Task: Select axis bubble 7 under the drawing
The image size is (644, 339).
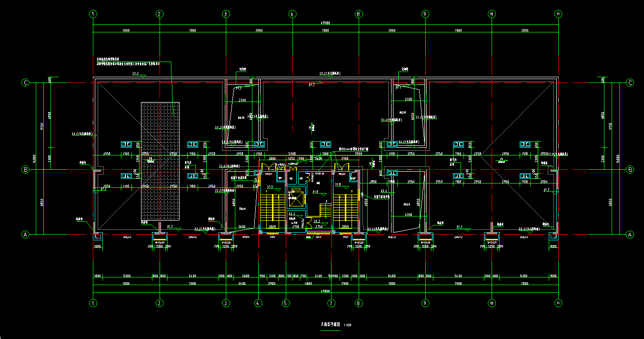Action: click(x=332, y=302)
